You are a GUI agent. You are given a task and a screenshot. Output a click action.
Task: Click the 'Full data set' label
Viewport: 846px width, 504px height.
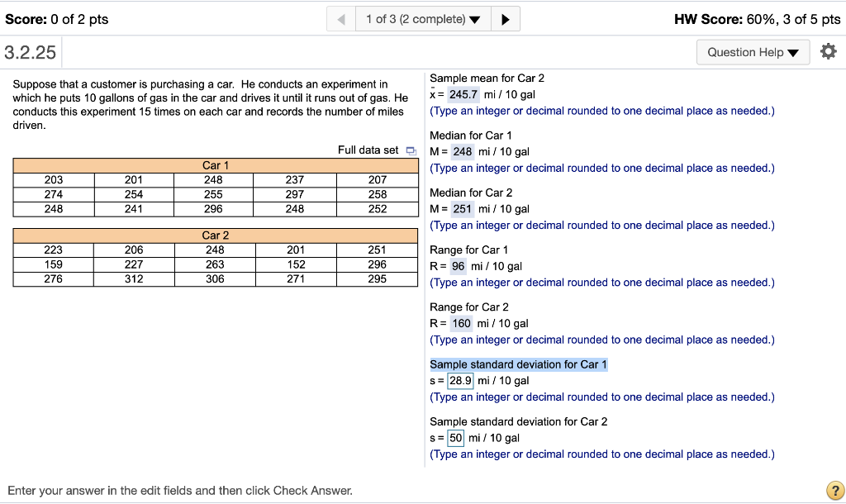click(x=368, y=150)
